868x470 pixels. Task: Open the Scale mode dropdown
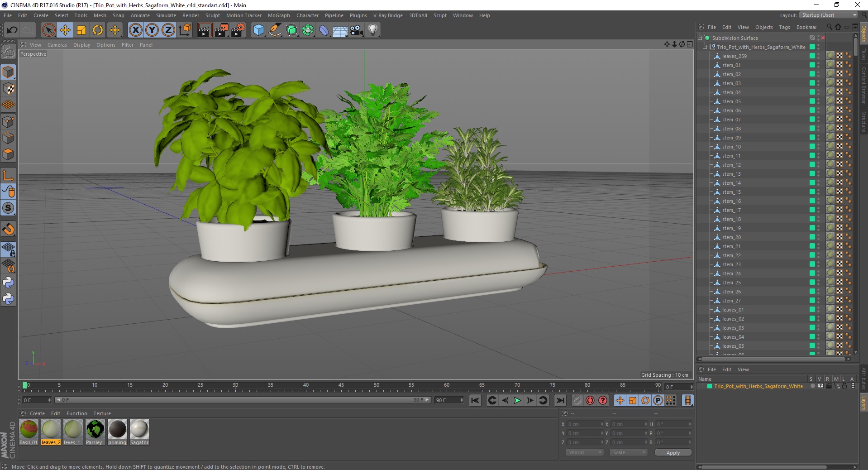[629, 452]
